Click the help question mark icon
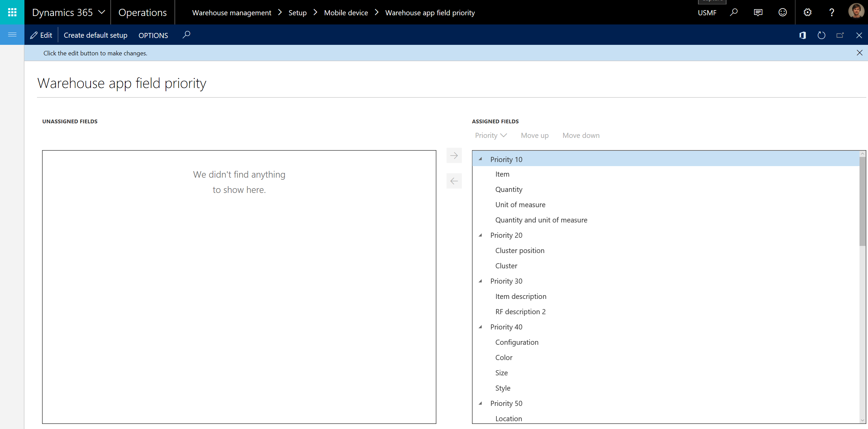The image size is (868, 429). (832, 13)
